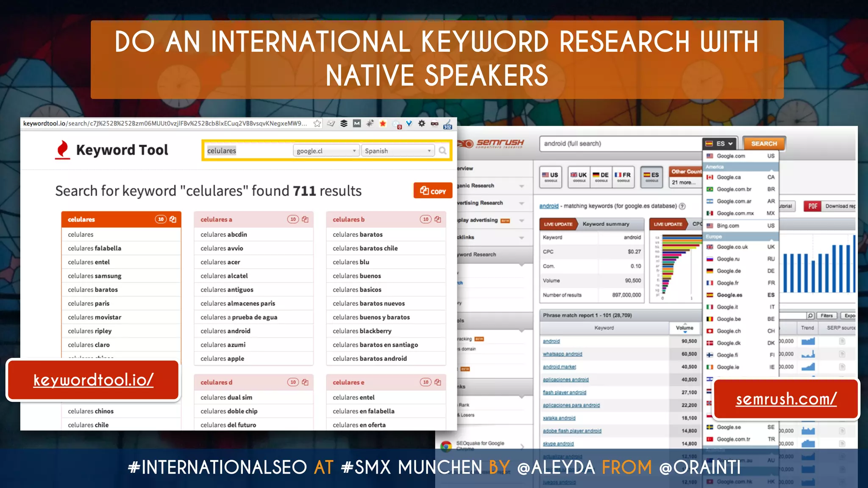Click the 10 count badge on 'celulares a' card
Image resolution: width=868 pixels, height=488 pixels.
click(293, 219)
